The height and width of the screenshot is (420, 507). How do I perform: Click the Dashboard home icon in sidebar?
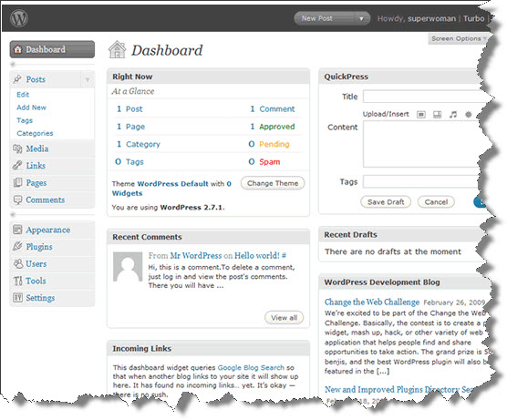pyautogui.click(x=18, y=49)
